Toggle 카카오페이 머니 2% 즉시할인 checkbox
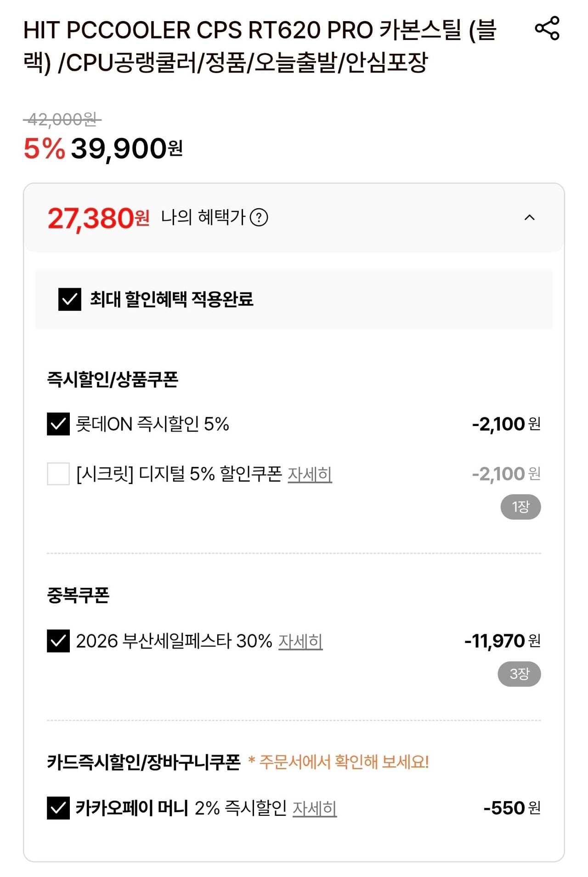 coord(58,808)
